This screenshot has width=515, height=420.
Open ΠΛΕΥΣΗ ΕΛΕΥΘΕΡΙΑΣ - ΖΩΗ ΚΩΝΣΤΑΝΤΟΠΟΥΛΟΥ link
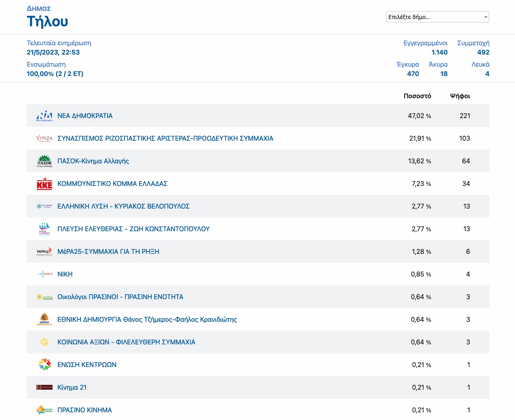[134, 229]
